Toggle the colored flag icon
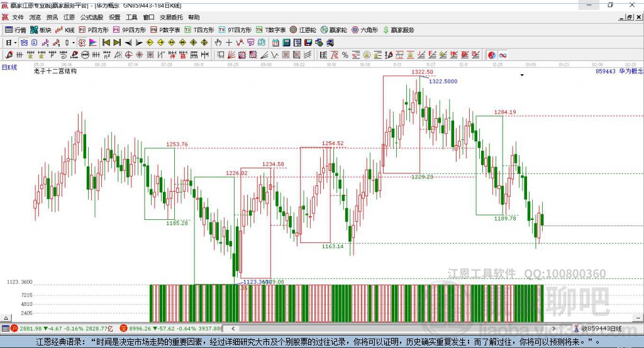Viewport: 644px width, 348px height. [x=93, y=43]
